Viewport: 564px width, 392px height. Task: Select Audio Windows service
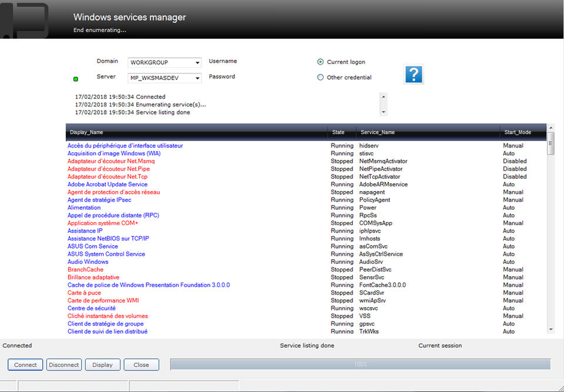tap(88, 262)
